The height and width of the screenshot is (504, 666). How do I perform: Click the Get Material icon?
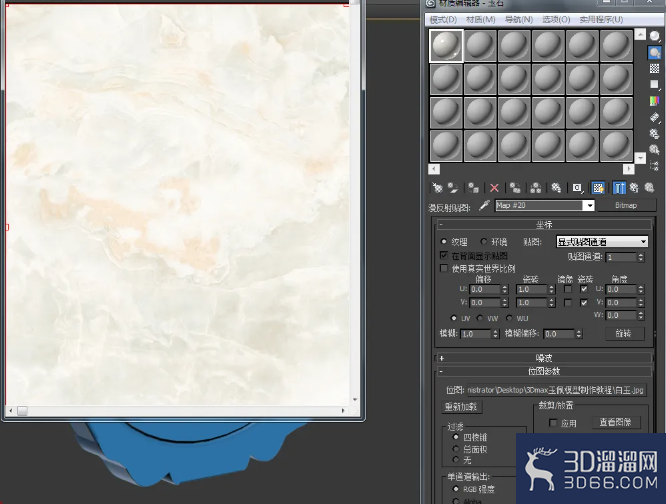click(437, 188)
